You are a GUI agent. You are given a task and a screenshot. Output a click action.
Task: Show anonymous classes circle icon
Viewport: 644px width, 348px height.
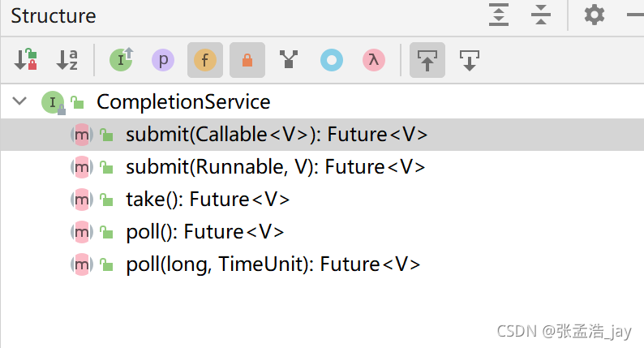[332, 60]
